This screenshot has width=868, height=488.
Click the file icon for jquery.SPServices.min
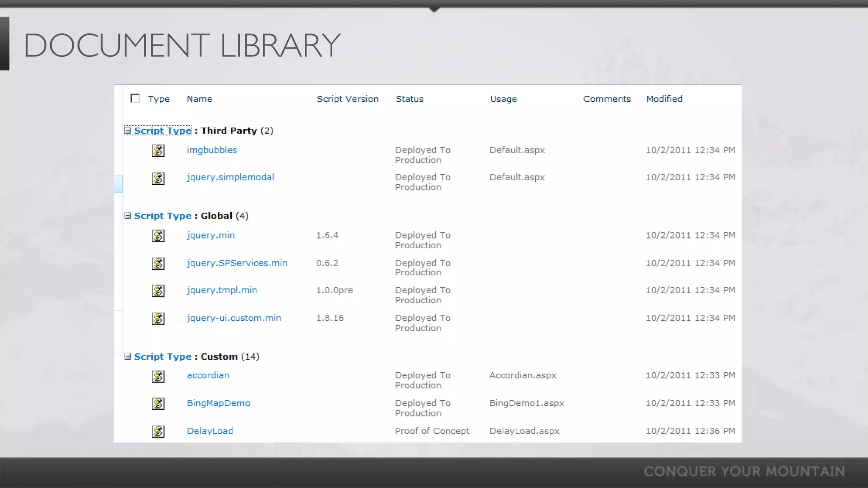pos(158,263)
